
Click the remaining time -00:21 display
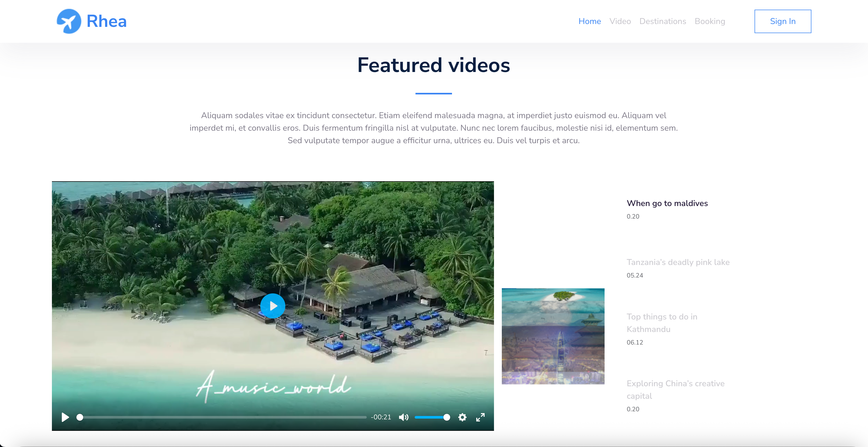click(381, 417)
